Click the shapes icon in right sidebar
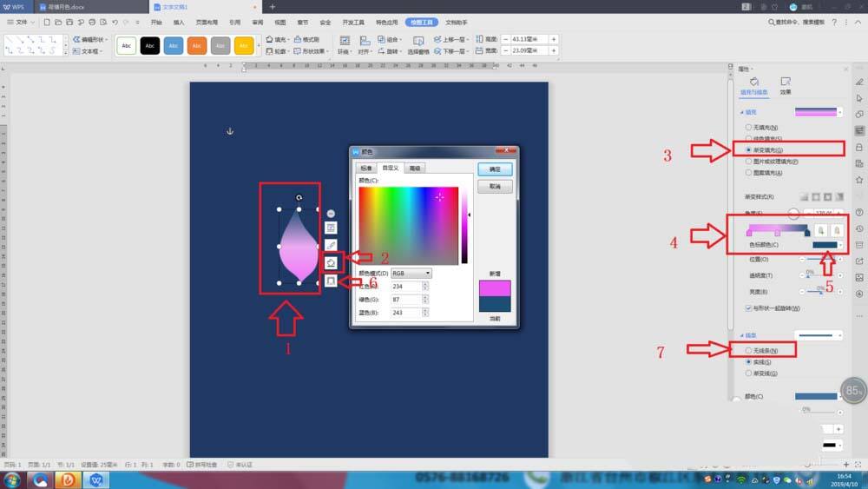The height and width of the screenshot is (489, 868). pyautogui.click(x=859, y=114)
